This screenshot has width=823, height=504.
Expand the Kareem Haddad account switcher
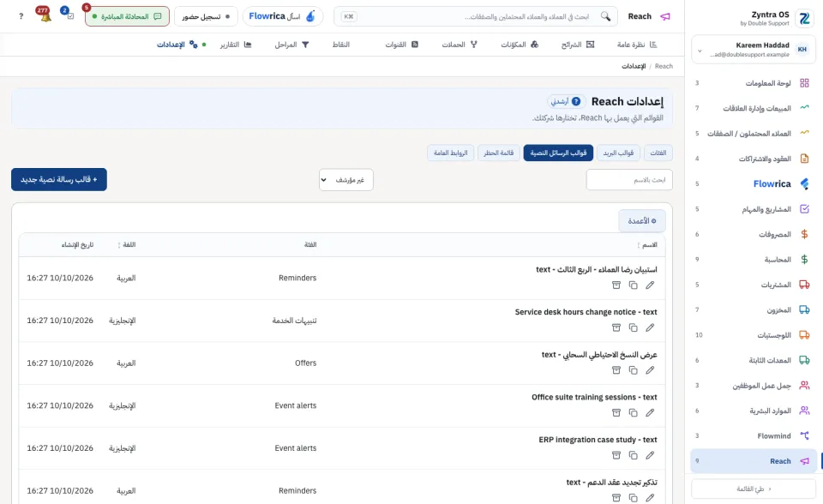coord(754,50)
